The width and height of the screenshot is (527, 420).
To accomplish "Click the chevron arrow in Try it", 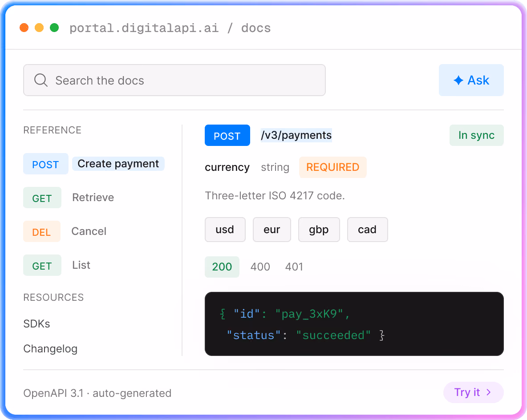I will tap(489, 392).
